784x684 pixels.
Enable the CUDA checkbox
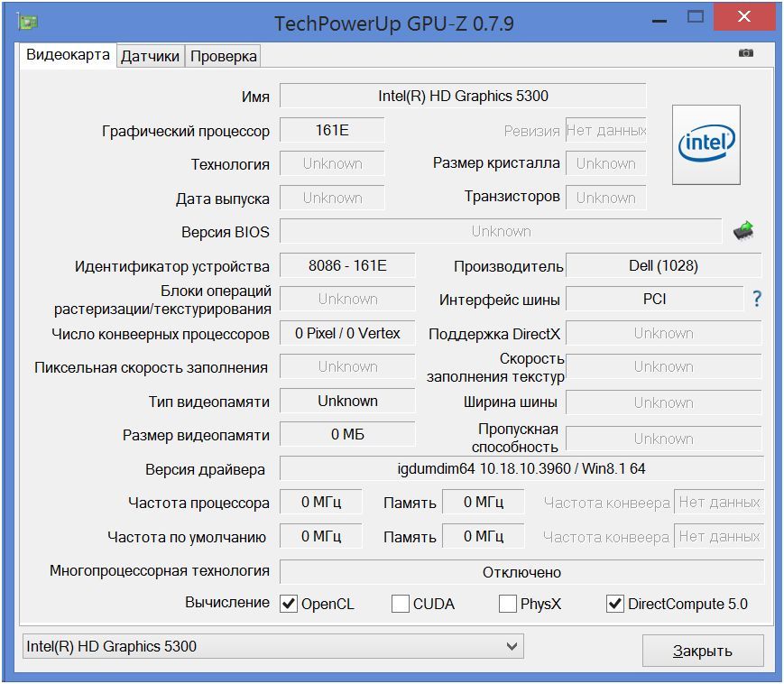pos(400,604)
